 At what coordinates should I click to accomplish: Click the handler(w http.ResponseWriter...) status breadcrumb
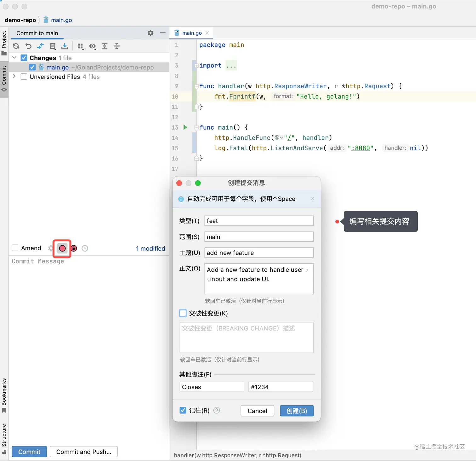tap(237, 455)
